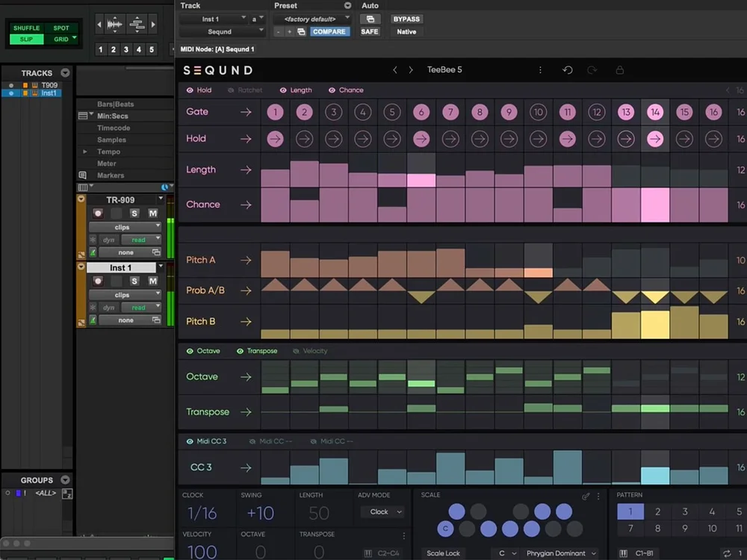Open the Groups list menu arrow

[x=65, y=480]
